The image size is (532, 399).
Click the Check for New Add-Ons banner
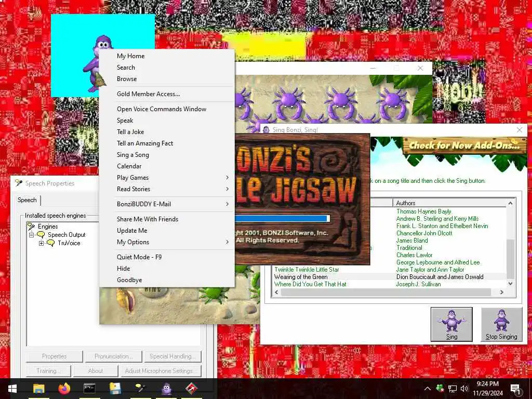464,145
